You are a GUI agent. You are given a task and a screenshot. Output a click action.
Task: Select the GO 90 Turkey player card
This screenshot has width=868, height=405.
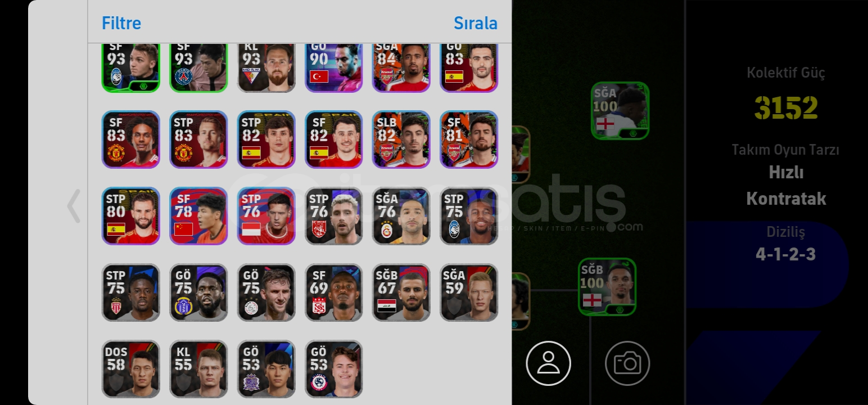(x=334, y=67)
